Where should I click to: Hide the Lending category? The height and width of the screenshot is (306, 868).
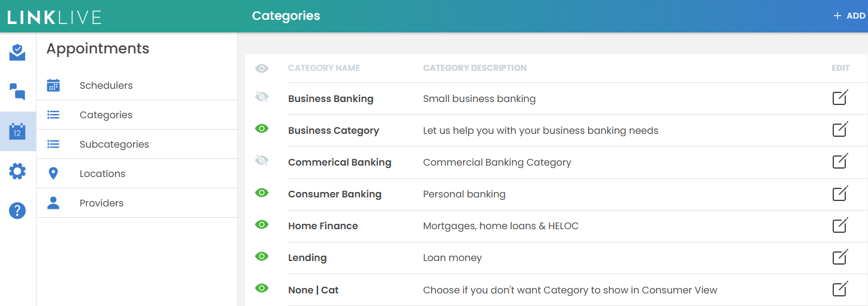point(262,256)
